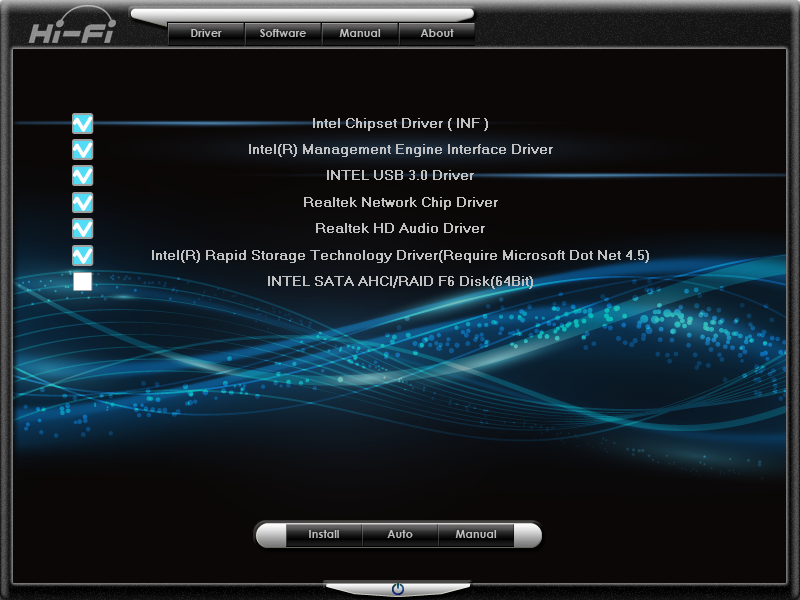Viewport: 800px width, 600px height.
Task: Click the Hi-Fi headphone logo
Action: coord(72,25)
